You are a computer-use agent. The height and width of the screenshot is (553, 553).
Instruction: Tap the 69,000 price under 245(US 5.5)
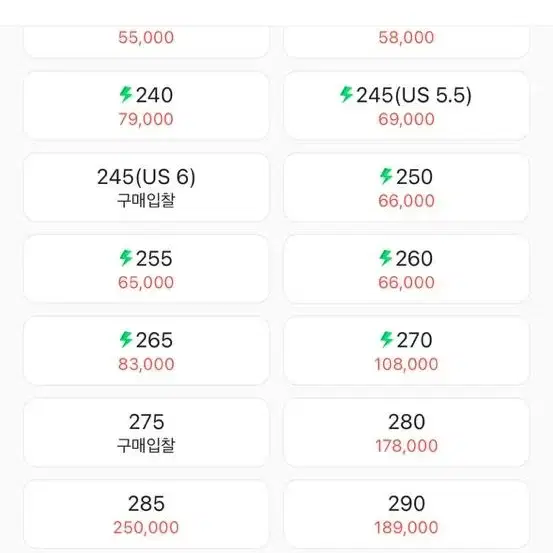click(406, 119)
